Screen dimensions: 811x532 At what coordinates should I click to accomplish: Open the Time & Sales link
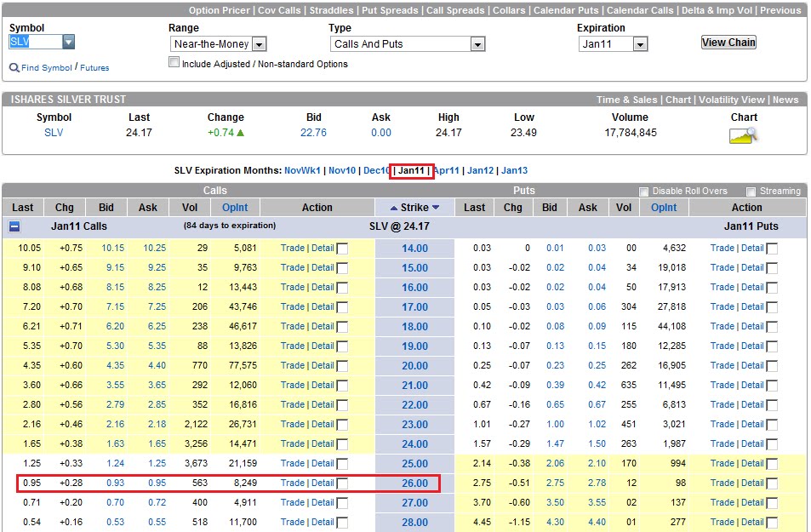tap(626, 100)
